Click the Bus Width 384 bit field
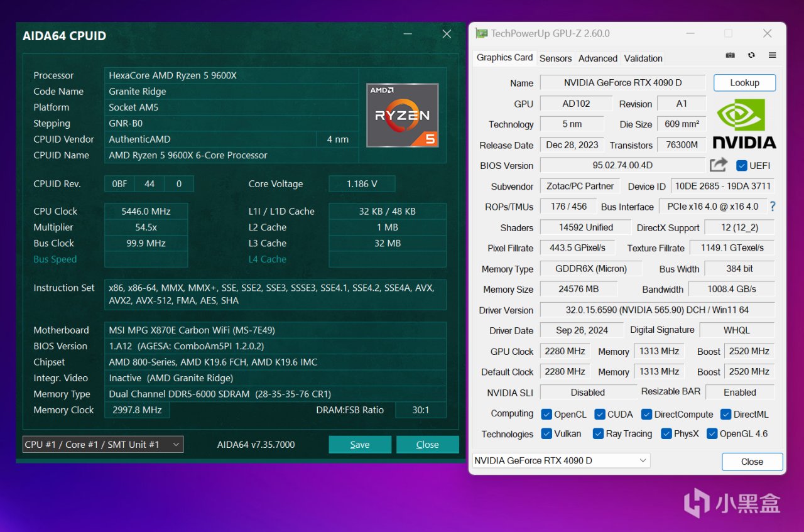The height and width of the screenshot is (532, 804). pyautogui.click(x=740, y=269)
